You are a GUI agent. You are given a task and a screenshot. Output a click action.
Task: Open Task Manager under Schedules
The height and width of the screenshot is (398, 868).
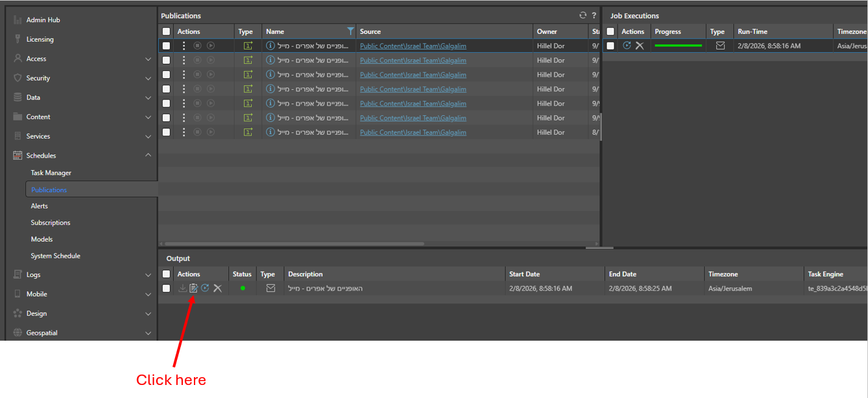[51, 173]
